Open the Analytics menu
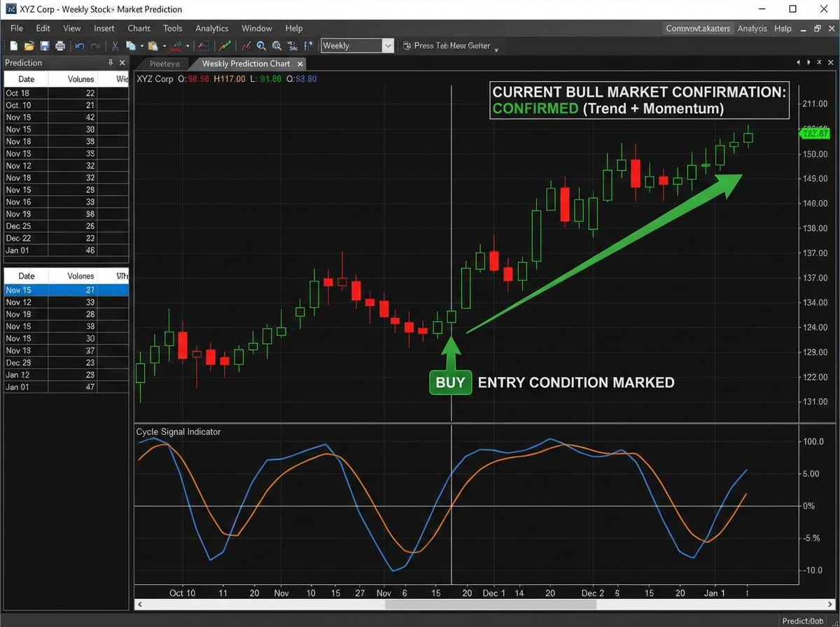This screenshot has width=840, height=627. (x=211, y=28)
